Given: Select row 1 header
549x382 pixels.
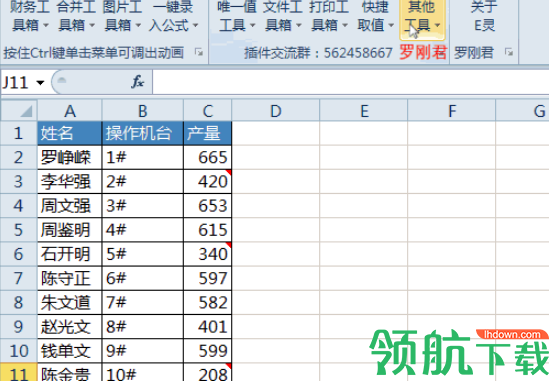Looking at the screenshot, I should [19, 133].
